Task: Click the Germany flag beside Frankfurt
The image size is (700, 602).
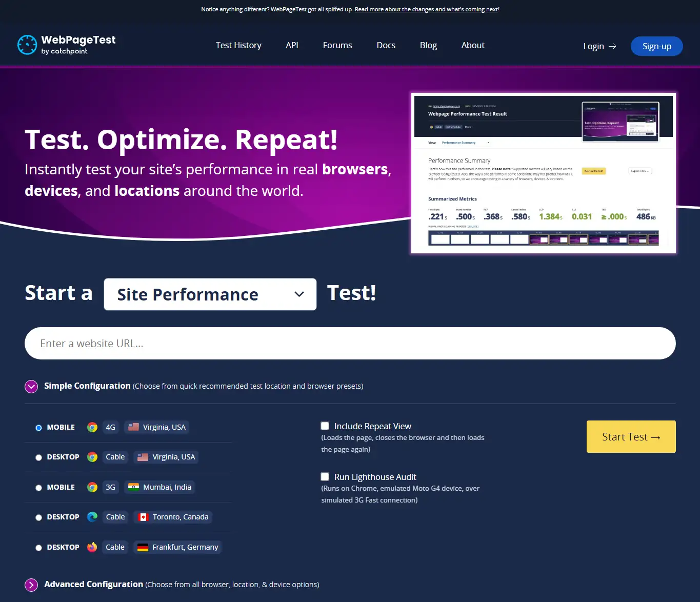Action: coord(143,547)
